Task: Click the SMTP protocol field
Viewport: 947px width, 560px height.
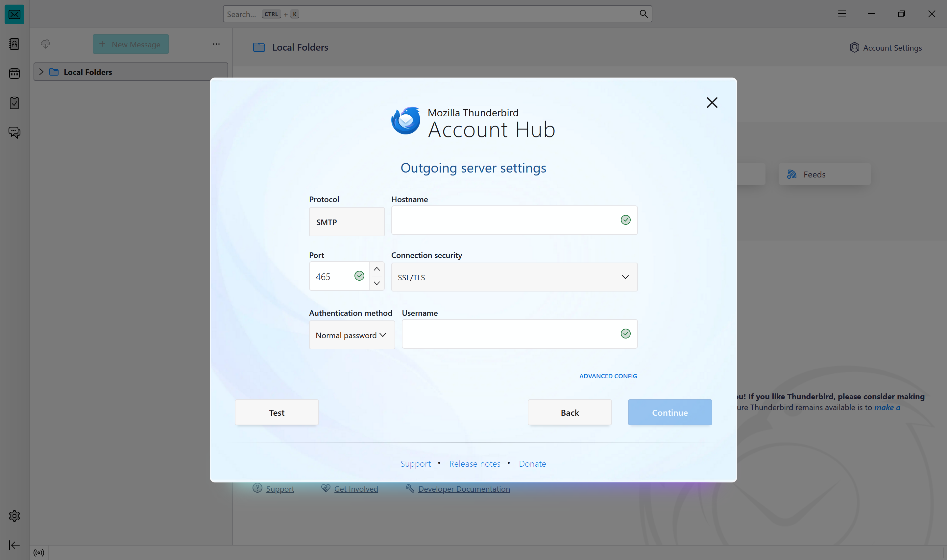Action: pyautogui.click(x=347, y=222)
